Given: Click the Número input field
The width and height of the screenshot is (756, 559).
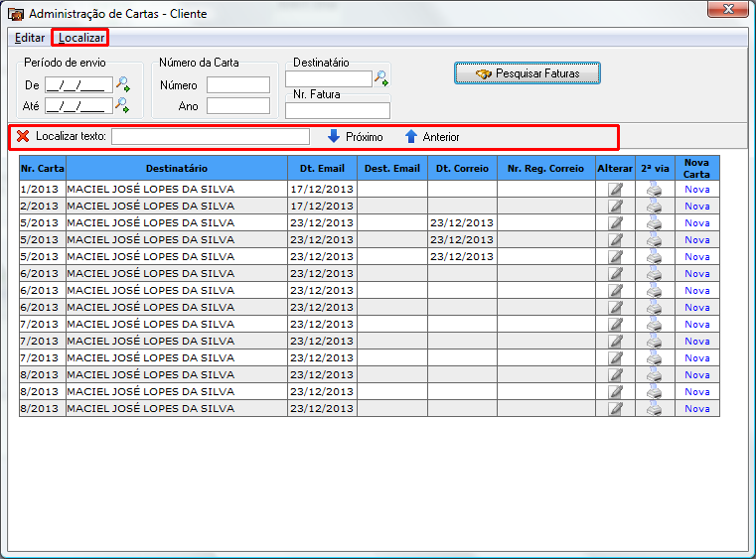Looking at the screenshot, I should pos(238,84).
